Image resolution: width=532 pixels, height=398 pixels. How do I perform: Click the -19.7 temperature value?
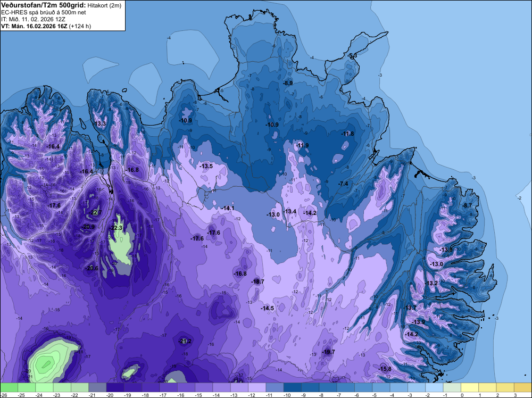(328, 352)
